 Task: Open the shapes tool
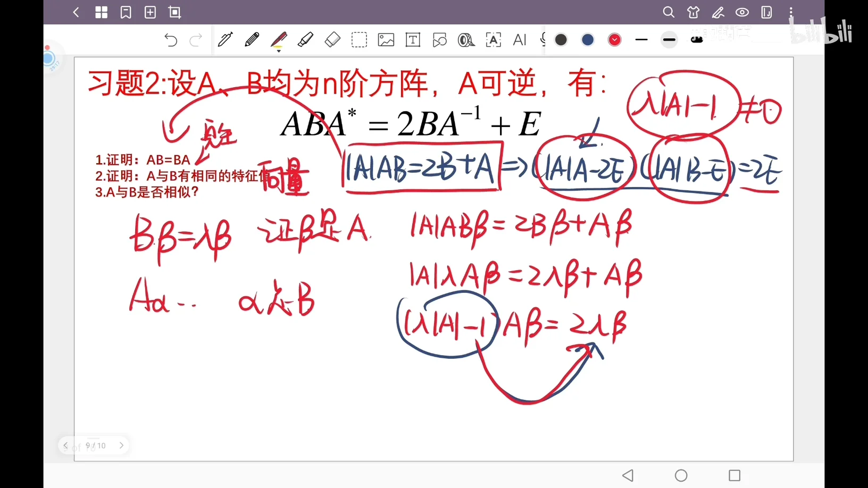pos(439,40)
